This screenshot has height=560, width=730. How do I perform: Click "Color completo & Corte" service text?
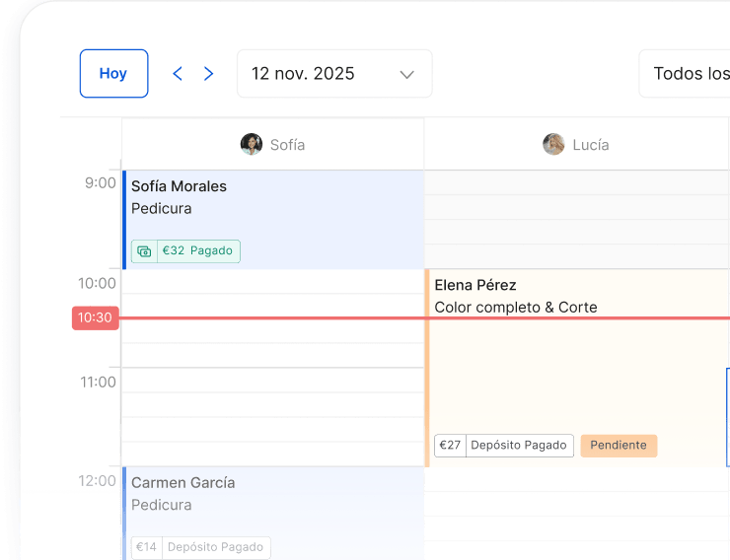click(516, 308)
